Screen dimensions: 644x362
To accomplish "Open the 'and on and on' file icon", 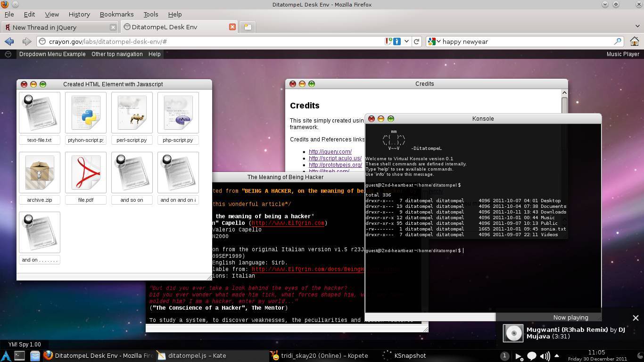I will [178, 173].
